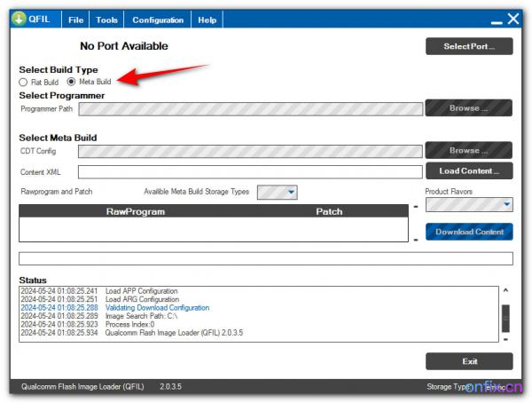The height and width of the screenshot is (403, 532).
Task: Click Browse next to Programmer Path
Action: [469, 108]
